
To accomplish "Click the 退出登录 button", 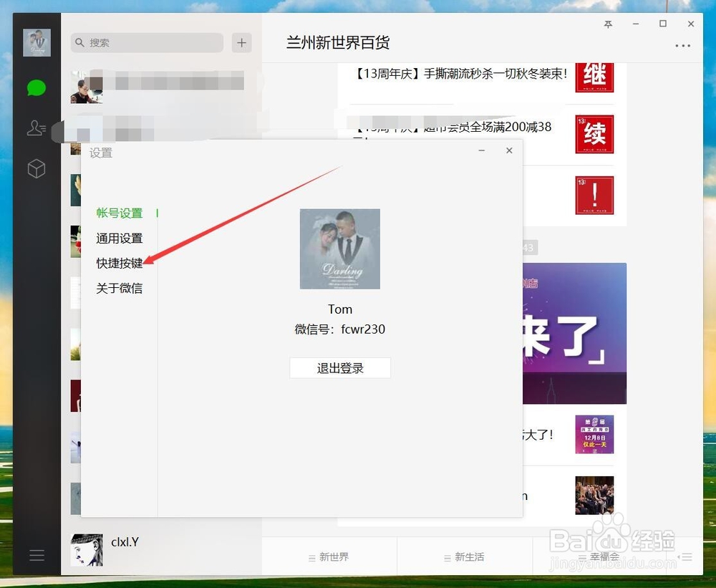I will 339,367.
